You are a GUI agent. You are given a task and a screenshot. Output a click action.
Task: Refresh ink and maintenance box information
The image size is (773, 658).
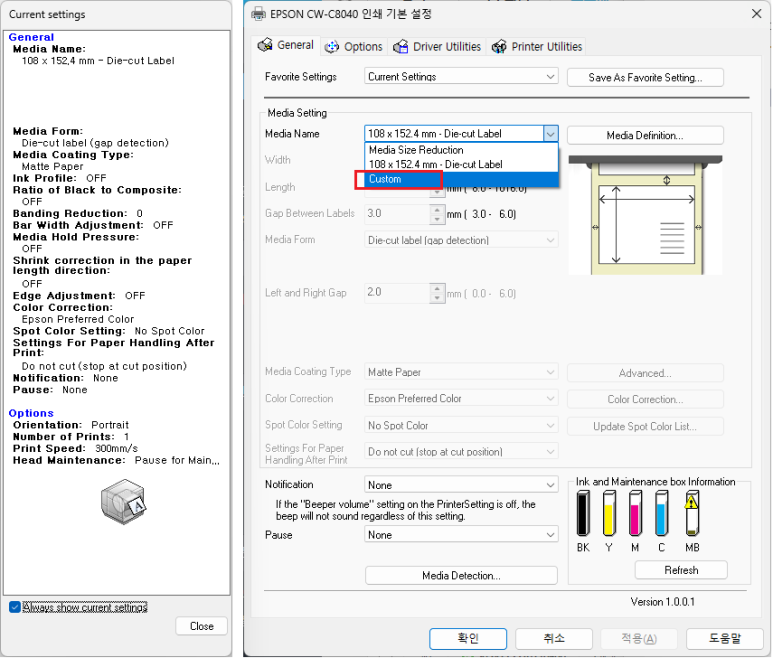click(x=681, y=570)
